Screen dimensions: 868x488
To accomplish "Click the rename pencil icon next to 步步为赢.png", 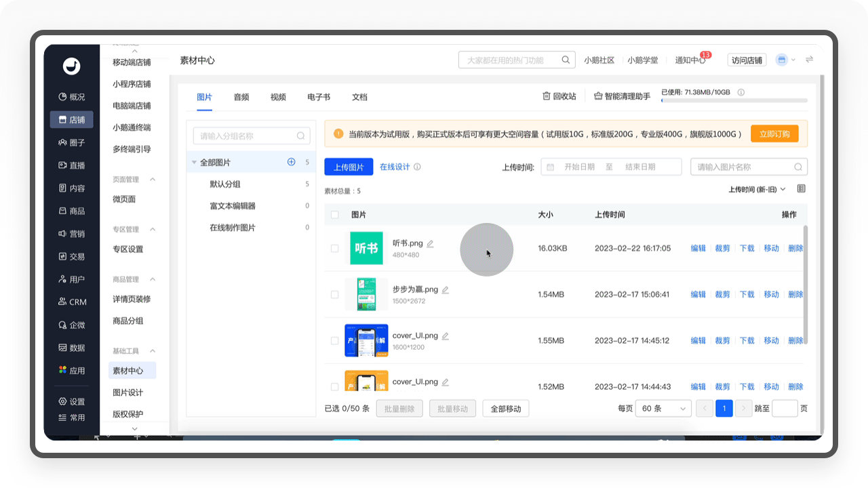I will [446, 289].
